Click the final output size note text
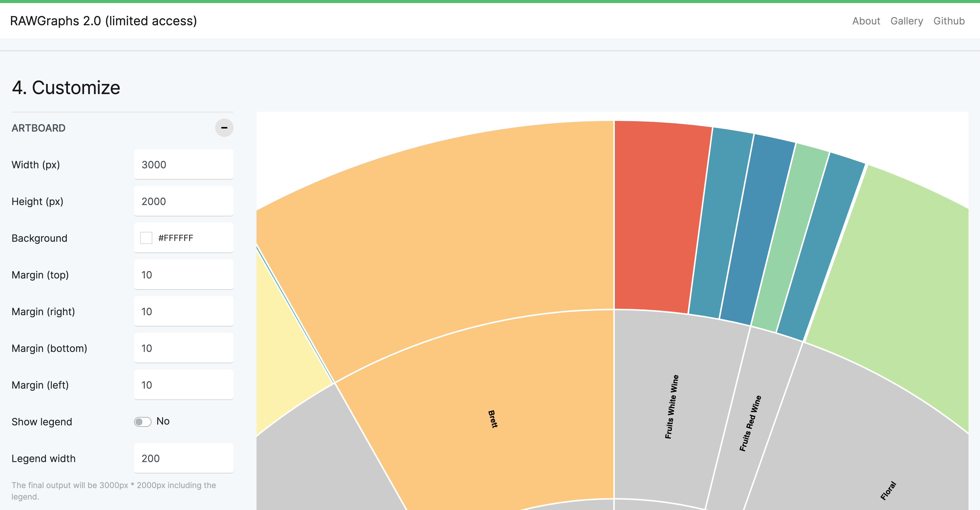 [114, 491]
